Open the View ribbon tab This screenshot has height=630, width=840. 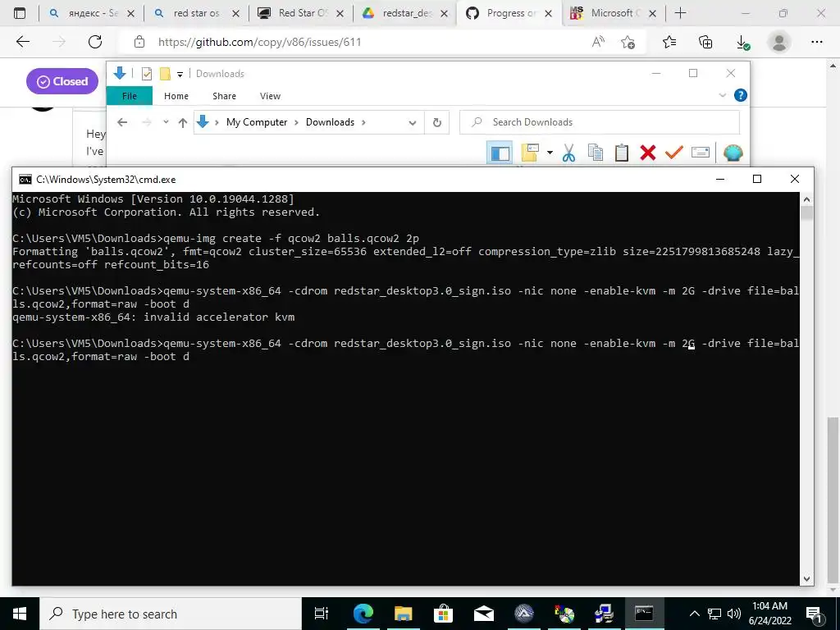pyautogui.click(x=270, y=96)
